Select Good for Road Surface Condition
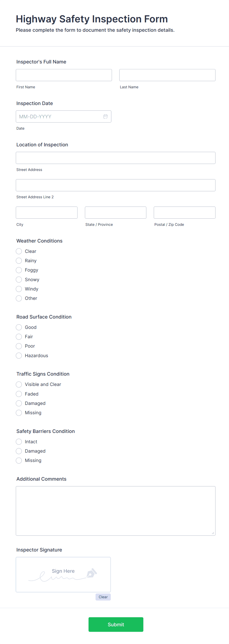229x644 pixels. tap(19, 327)
